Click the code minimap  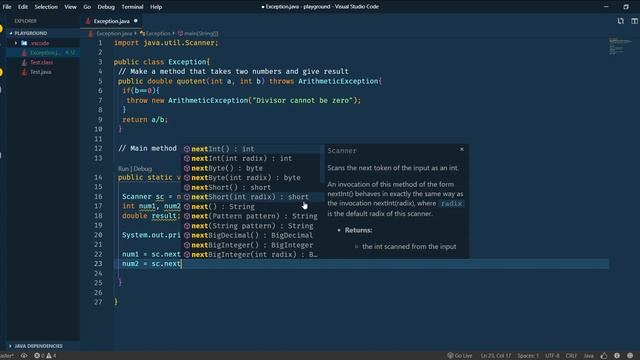click(620, 46)
